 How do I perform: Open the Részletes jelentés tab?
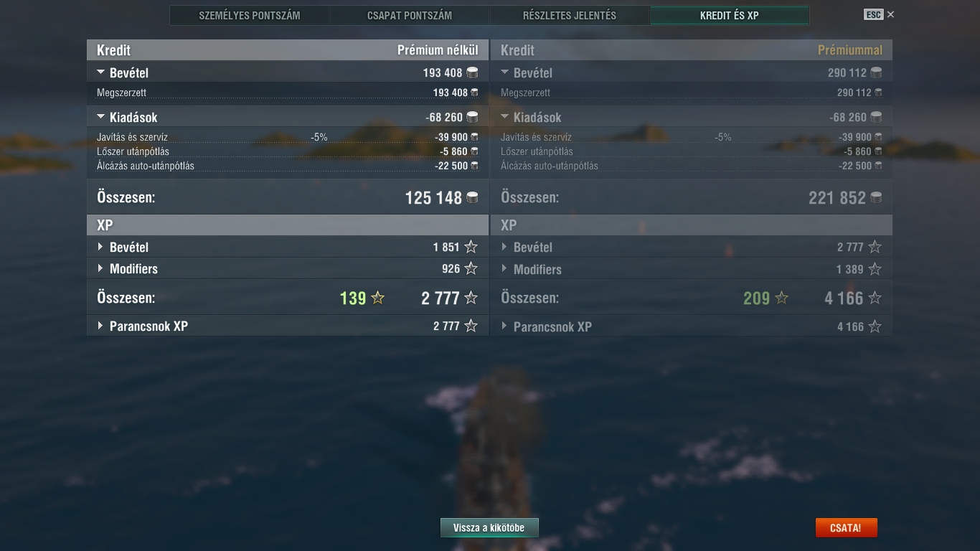coord(570,15)
